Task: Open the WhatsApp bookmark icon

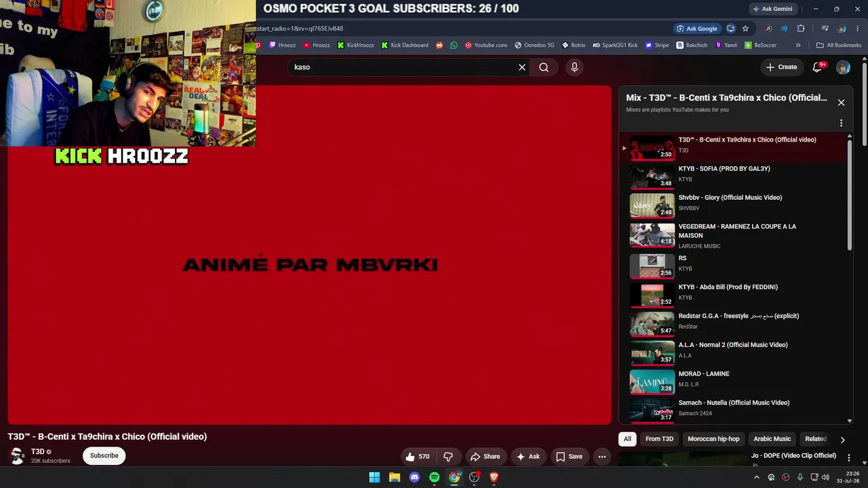Action: (454, 45)
